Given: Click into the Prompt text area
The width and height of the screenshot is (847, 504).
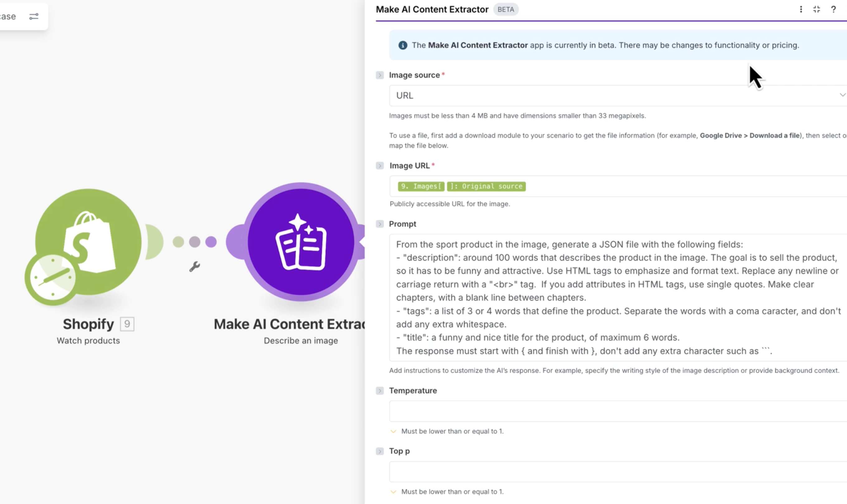Looking at the screenshot, I should [618, 297].
